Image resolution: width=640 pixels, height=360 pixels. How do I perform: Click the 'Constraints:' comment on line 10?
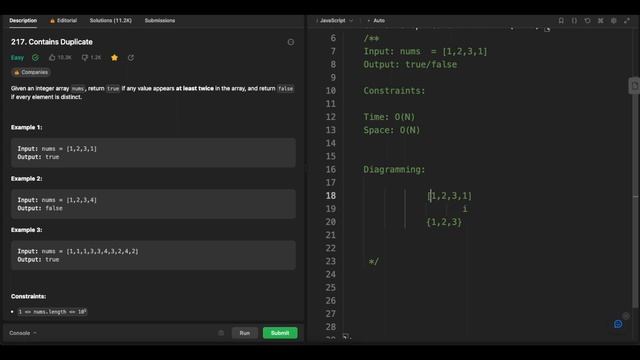coord(394,91)
